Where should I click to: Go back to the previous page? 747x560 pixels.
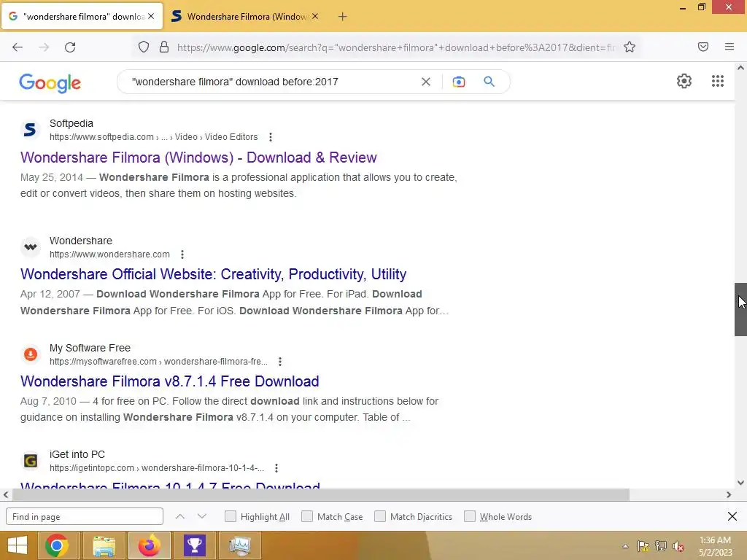[18, 47]
